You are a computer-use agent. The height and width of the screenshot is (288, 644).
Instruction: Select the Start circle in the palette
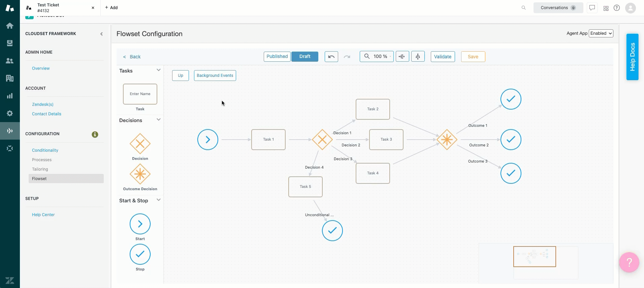(x=140, y=224)
